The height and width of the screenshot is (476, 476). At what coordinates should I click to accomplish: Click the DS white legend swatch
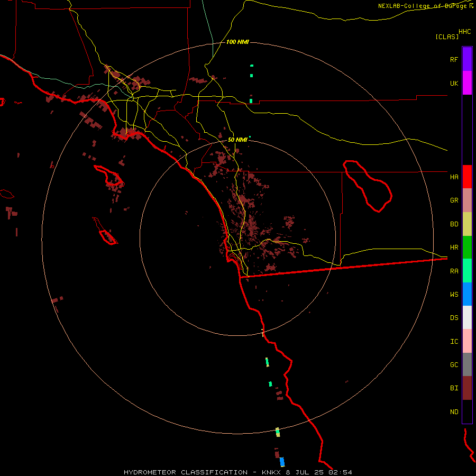point(467,317)
